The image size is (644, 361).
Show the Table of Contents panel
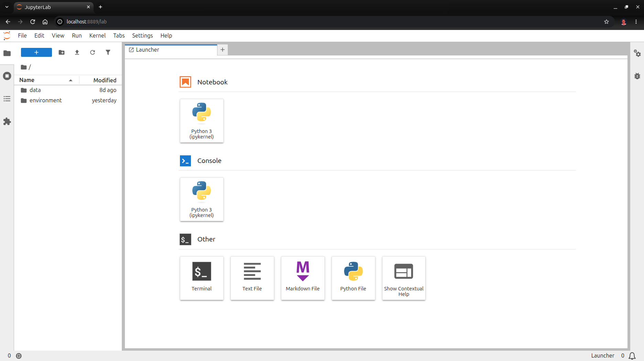click(7, 99)
